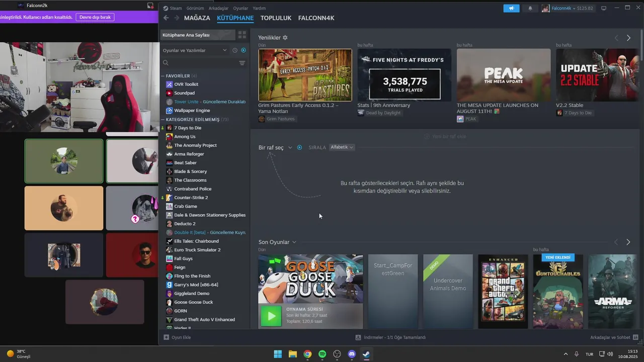This screenshot has height=362, width=644.
Task: Open Grand Theft Auto V Enhanced cover
Action: [x=503, y=292]
